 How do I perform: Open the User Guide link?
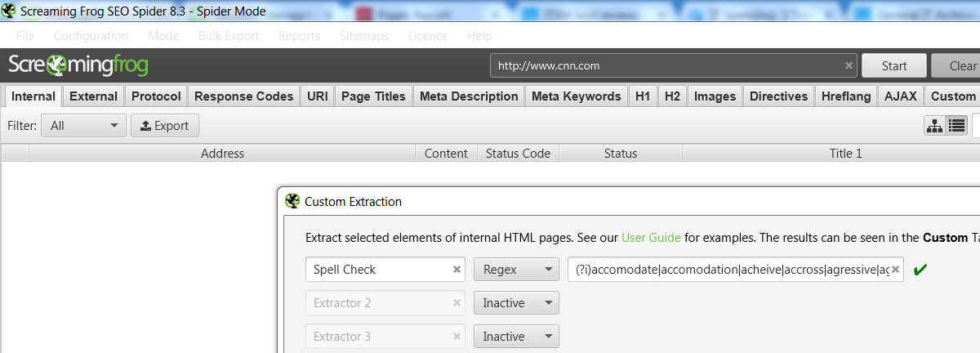(x=651, y=238)
